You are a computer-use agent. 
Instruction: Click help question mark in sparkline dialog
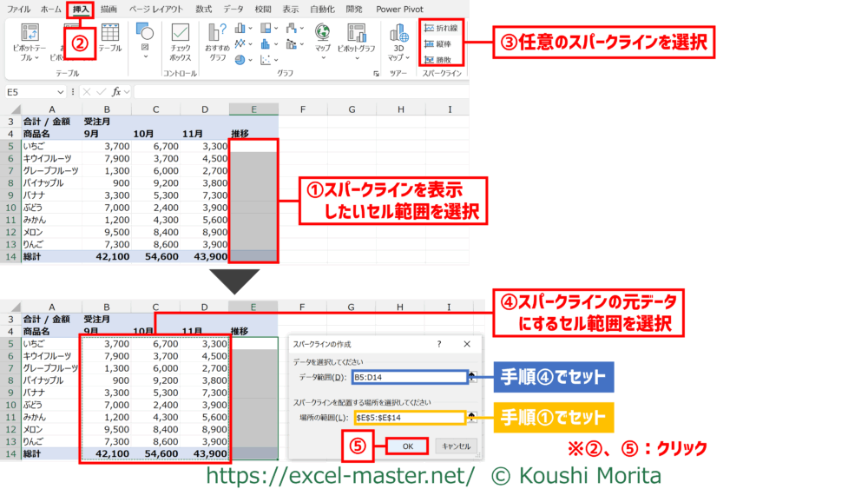click(x=438, y=344)
